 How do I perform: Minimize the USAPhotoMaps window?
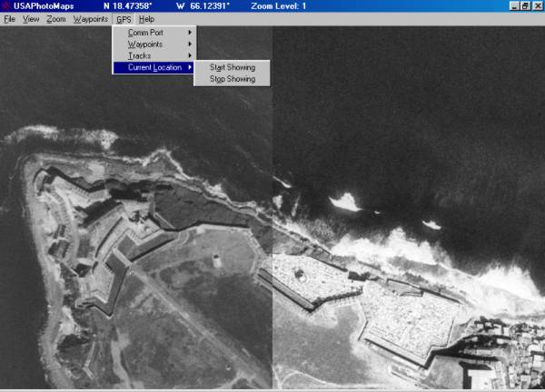pyautogui.click(x=514, y=6)
